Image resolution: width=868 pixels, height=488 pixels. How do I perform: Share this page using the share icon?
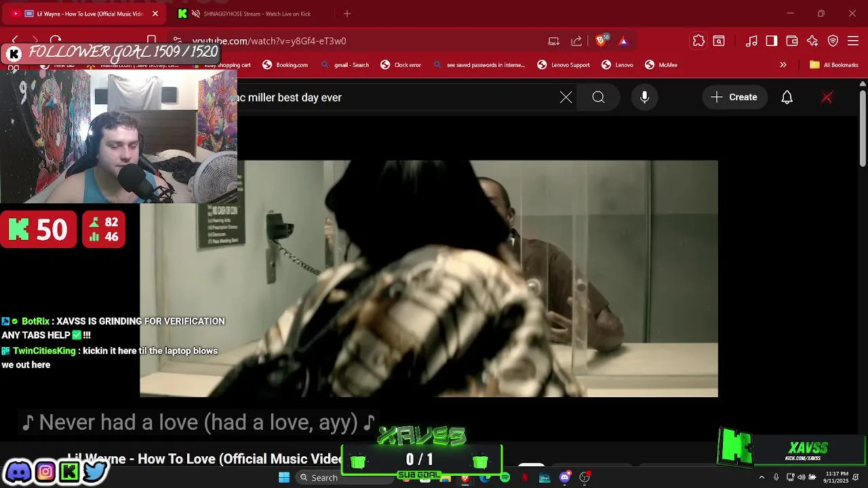(x=576, y=41)
